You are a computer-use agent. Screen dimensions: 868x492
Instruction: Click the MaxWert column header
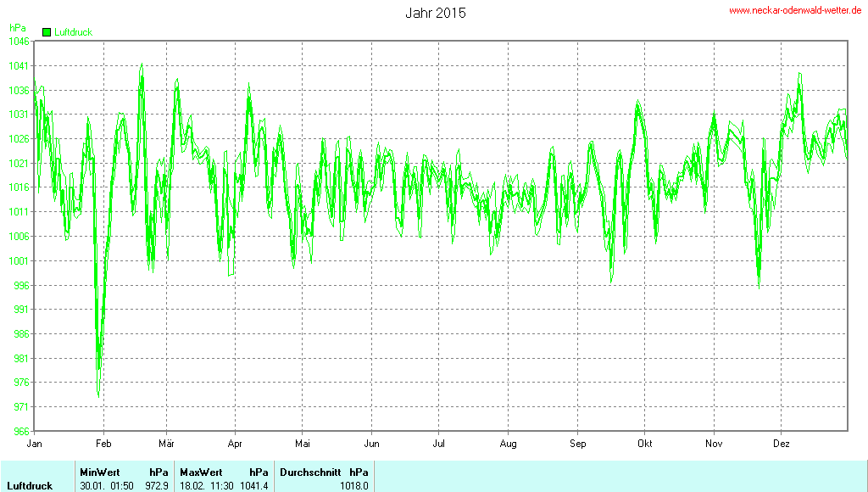click(202, 472)
